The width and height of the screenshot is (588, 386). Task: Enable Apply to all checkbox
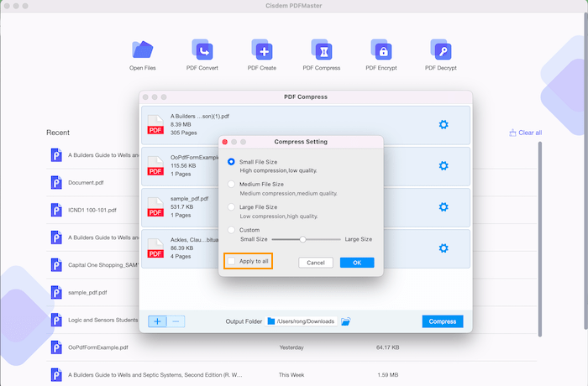232,261
